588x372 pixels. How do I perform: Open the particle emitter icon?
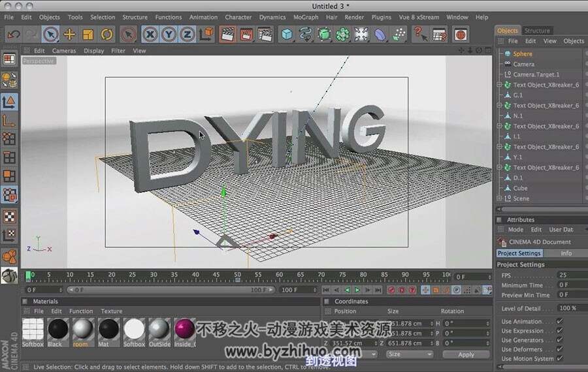click(399, 35)
